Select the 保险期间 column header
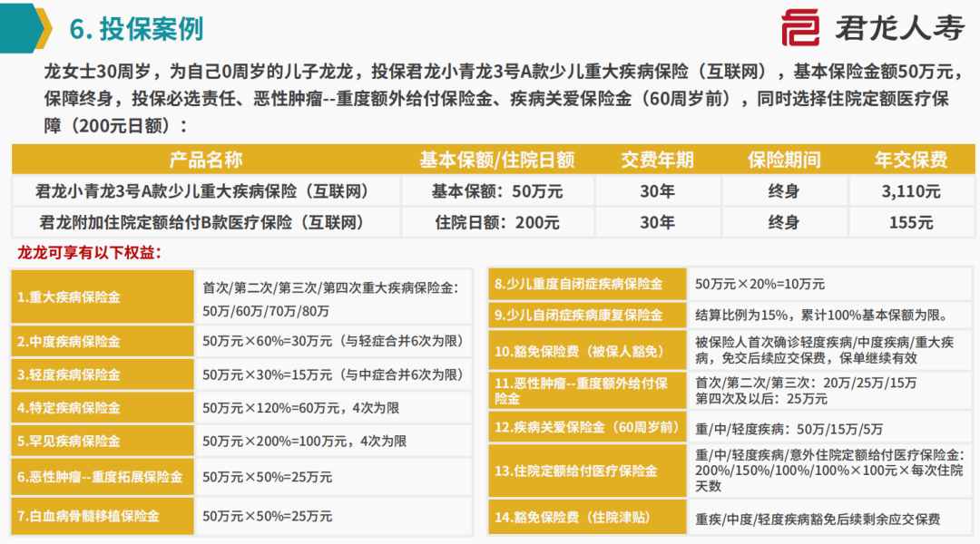 (x=784, y=160)
